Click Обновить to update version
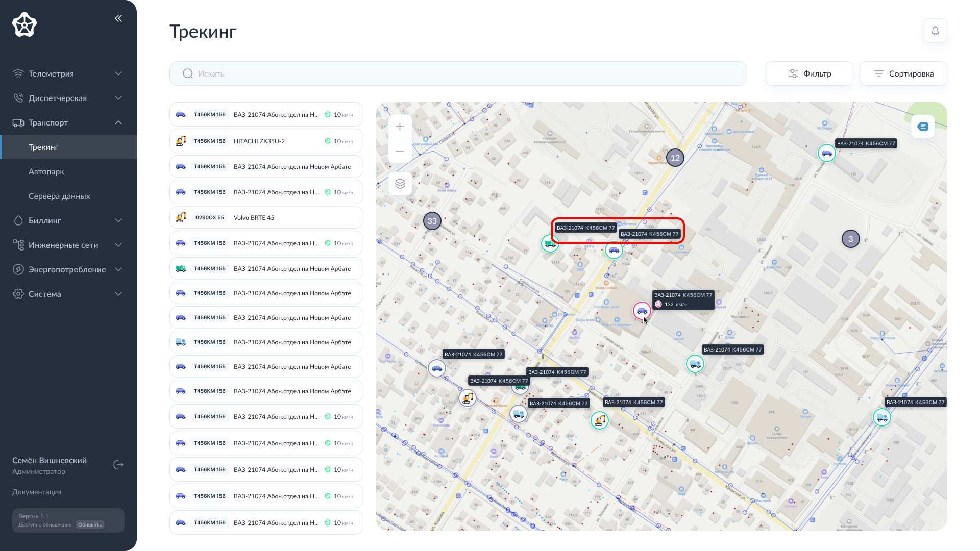The image size is (980, 551). pos(90,524)
